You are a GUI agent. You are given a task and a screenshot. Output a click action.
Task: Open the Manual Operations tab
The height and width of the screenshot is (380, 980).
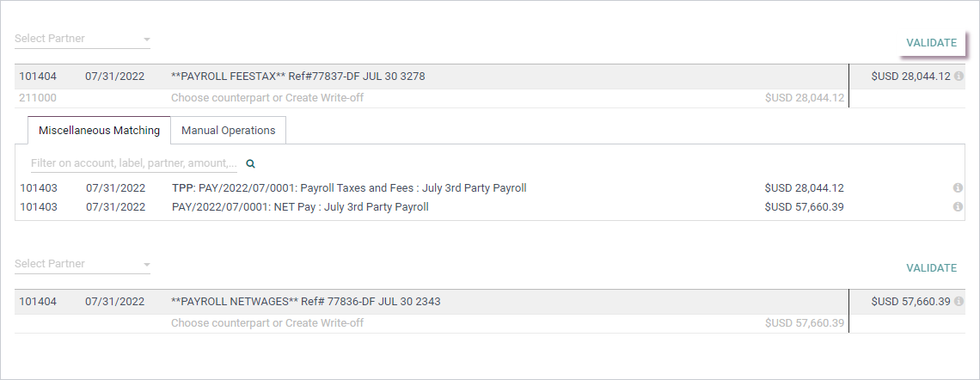pos(228,130)
